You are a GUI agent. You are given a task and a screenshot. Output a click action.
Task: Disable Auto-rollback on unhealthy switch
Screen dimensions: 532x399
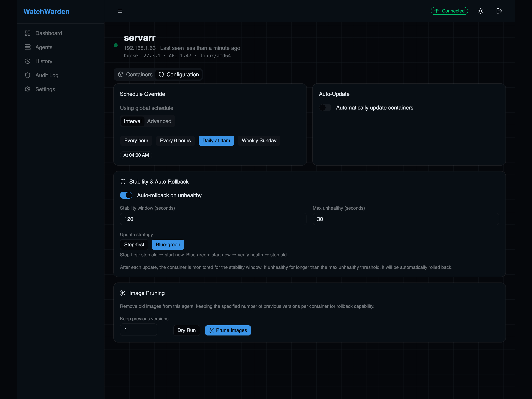tap(126, 195)
